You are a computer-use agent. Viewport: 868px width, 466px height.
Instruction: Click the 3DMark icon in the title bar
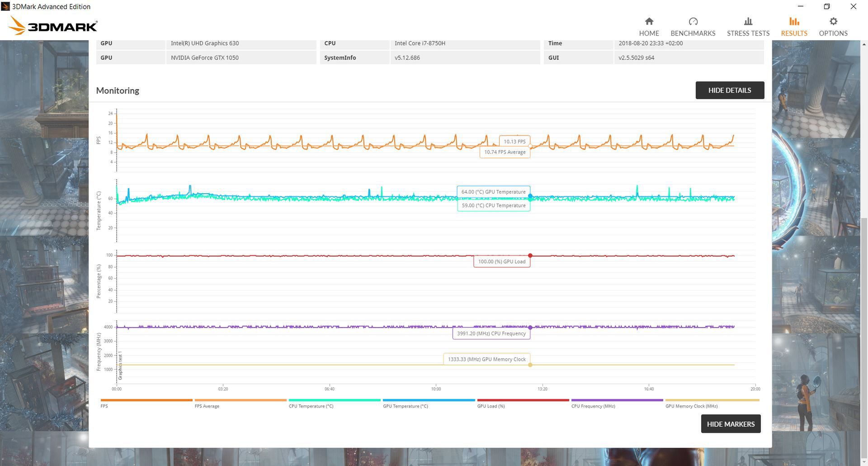click(x=6, y=6)
